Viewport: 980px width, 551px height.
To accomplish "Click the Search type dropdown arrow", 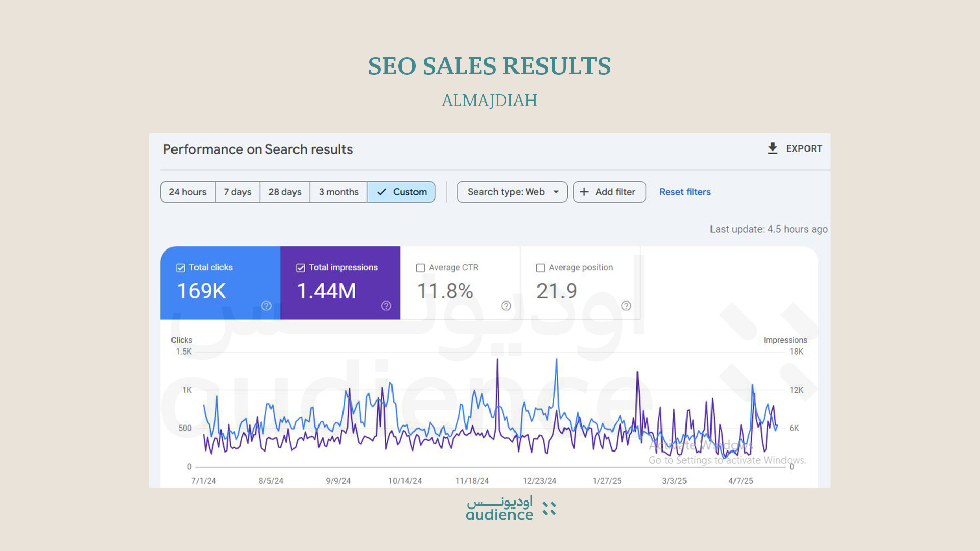I will click(x=556, y=192).
